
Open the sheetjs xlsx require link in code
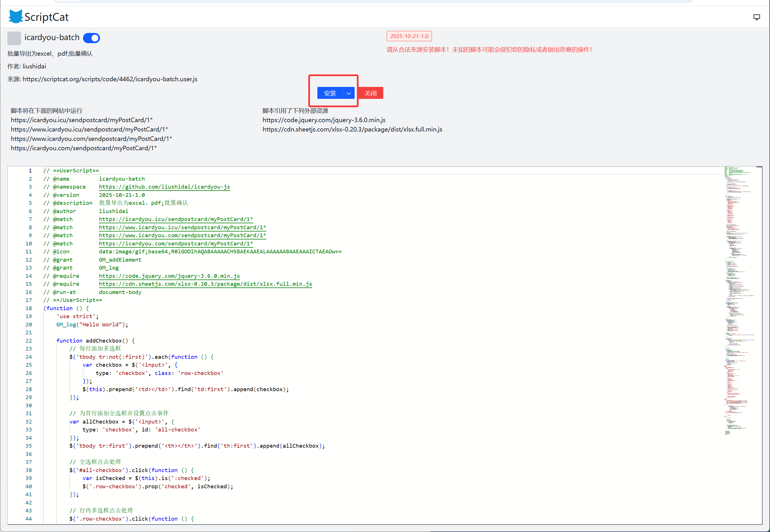[205, 284]
